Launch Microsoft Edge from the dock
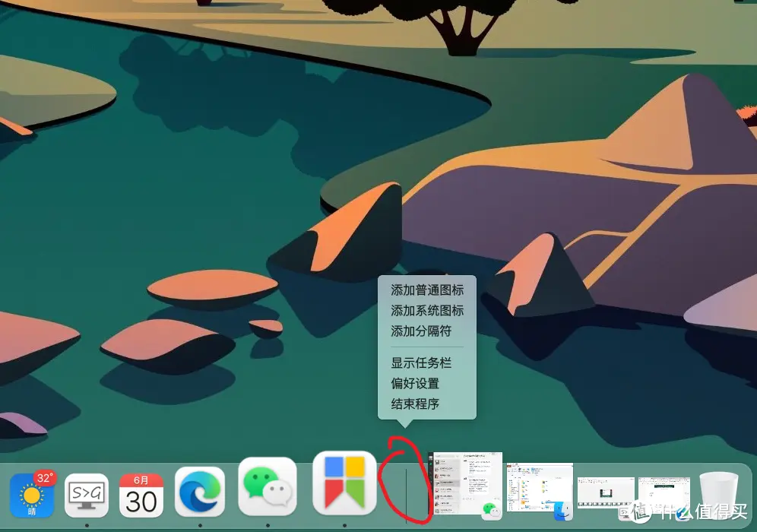This screenshot has width=757, height=532. click(200, 492)
